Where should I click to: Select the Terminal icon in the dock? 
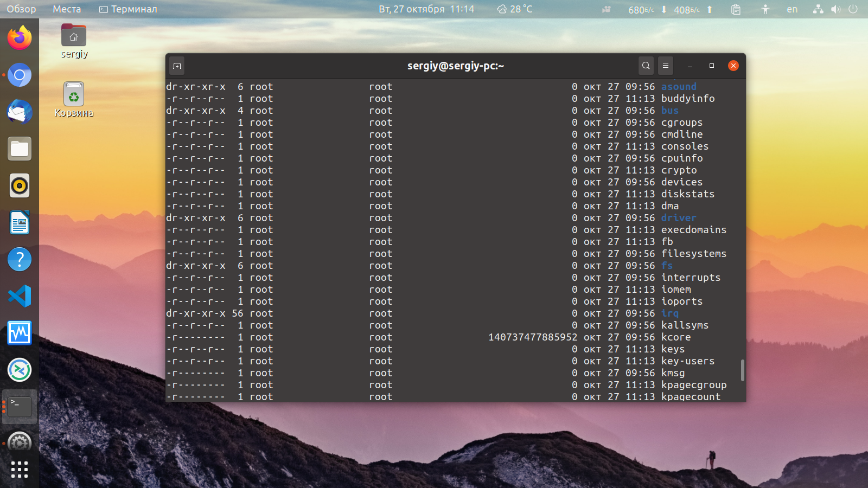tap(20, 407)
